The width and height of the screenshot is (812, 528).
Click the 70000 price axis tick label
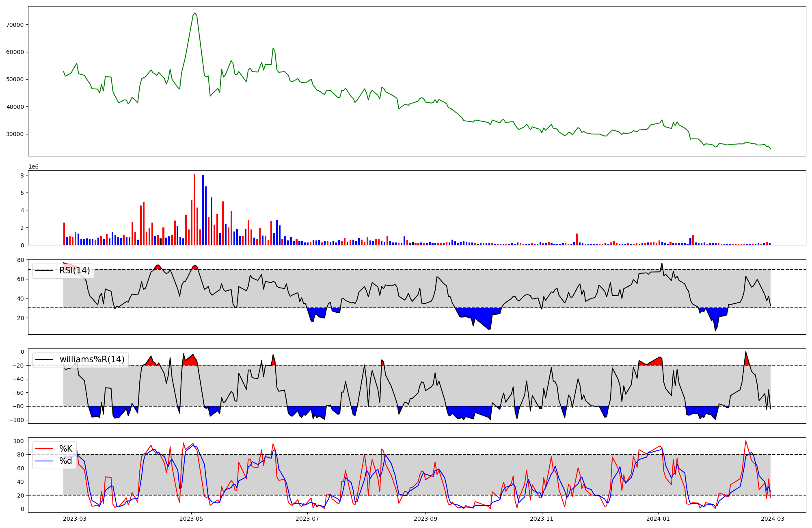click(x=15, y=25)
